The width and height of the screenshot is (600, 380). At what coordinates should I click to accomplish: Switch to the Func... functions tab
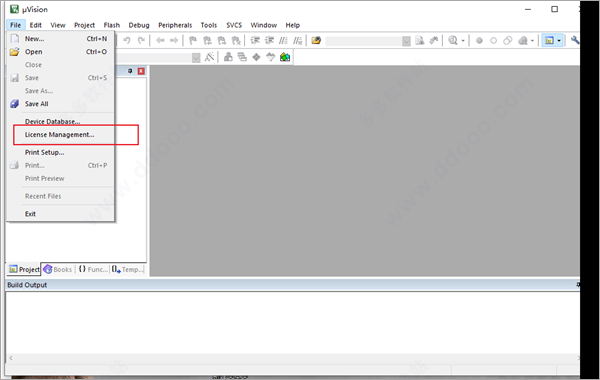[x=93, y=269]
